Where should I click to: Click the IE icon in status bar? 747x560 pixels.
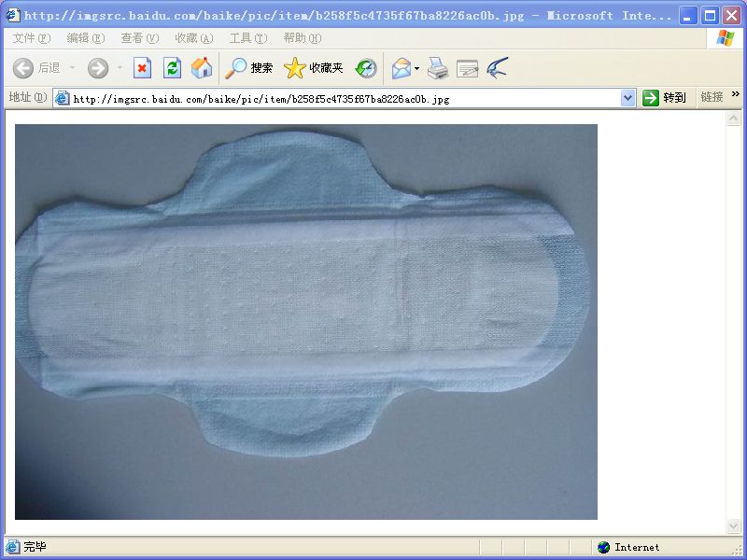pyautogui.click(x=12, y=547)
